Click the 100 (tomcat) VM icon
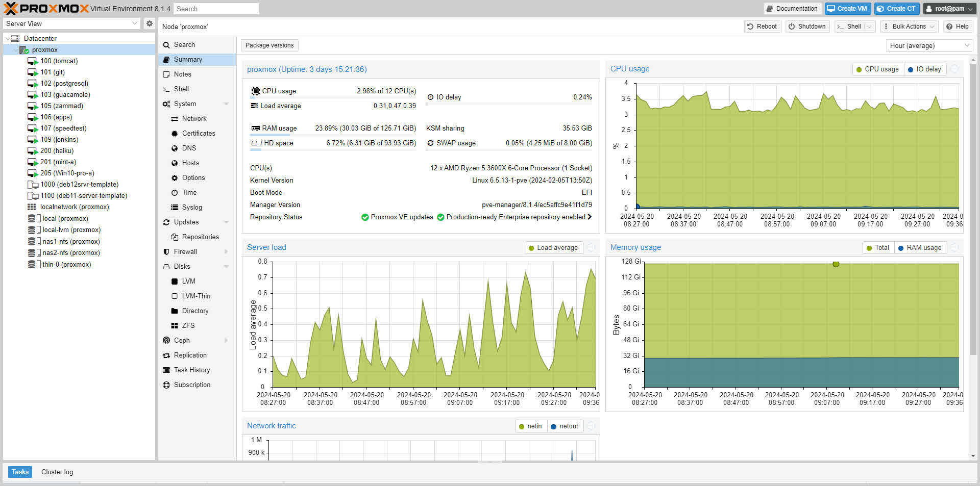The width and height of the screenshot is (980, 486). coord(33,61)
